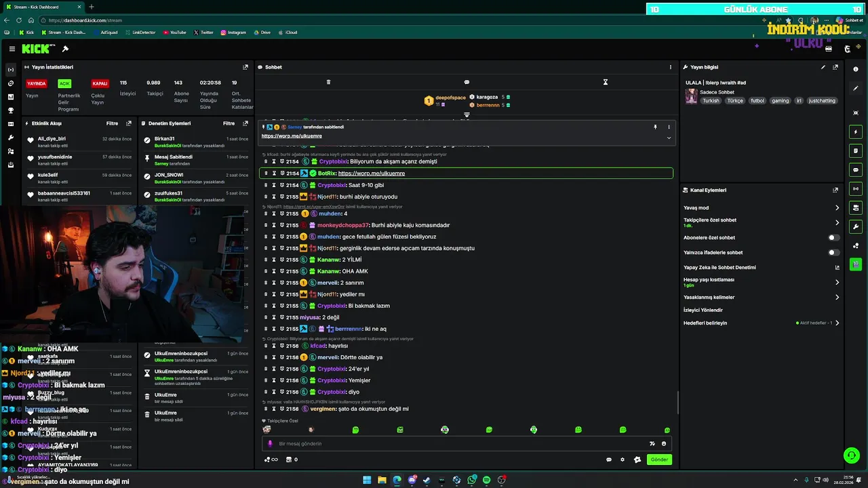Image resolution: width=868 pixels, height=488 pixels.
Task: Open Steam from the taskbar
Action: (x=427, y=480)
